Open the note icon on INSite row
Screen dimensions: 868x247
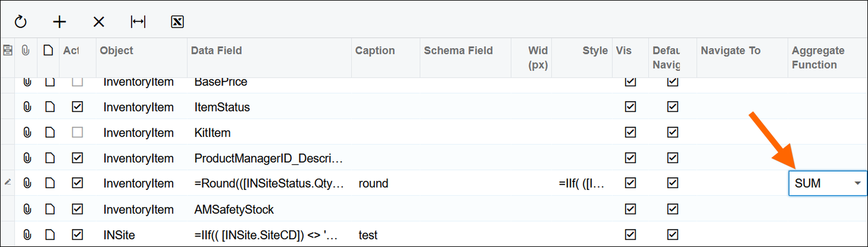point(50,234)
